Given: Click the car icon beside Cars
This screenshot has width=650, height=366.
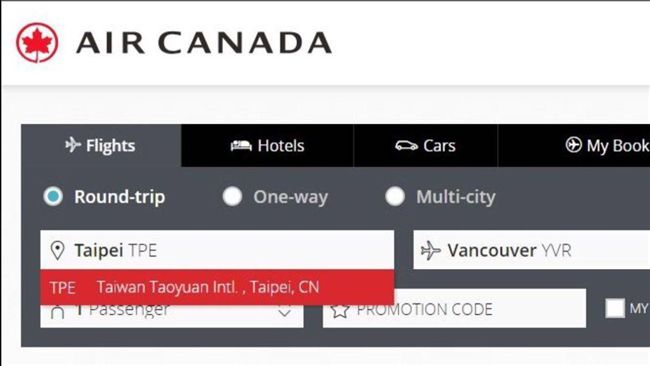Looking at the screenshot, I should (x=406, y=145).
